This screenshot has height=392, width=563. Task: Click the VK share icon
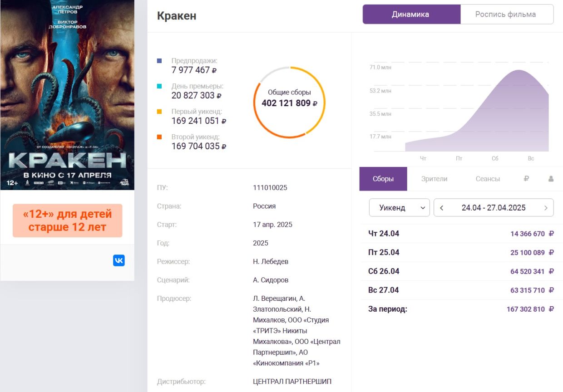pyautogui.click(x=119, y=260)
